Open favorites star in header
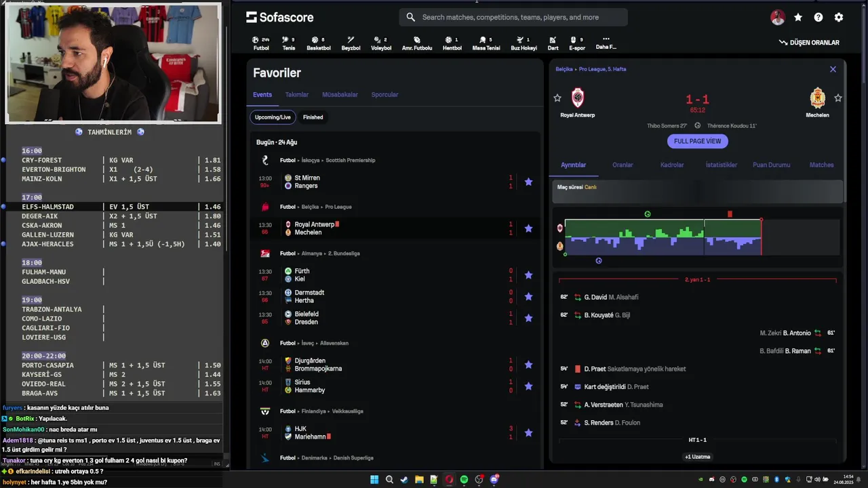 point(798,18)
